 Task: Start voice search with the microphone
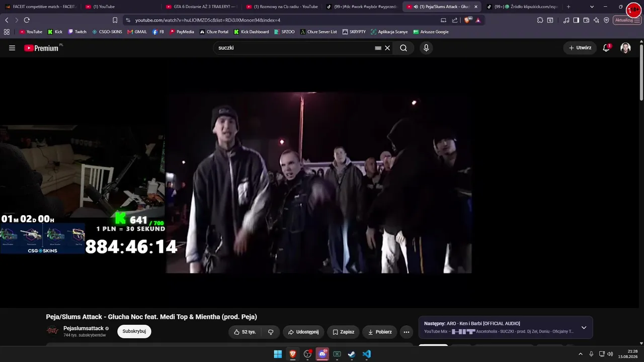point(426,48)
